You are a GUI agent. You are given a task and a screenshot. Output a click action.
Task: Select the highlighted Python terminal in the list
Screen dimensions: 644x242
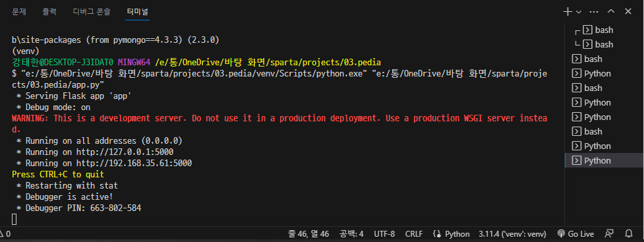pos(604,161)
